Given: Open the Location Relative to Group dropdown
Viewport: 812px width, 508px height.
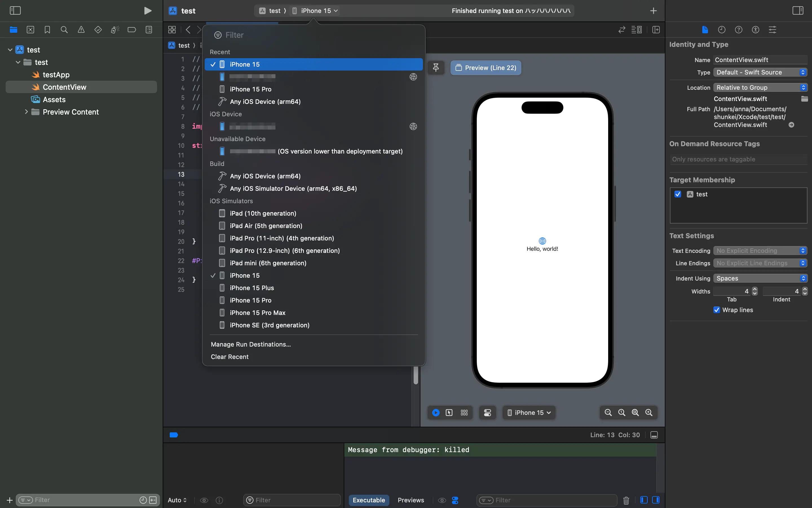Looking at the screenshot, I should pos(760,87).
